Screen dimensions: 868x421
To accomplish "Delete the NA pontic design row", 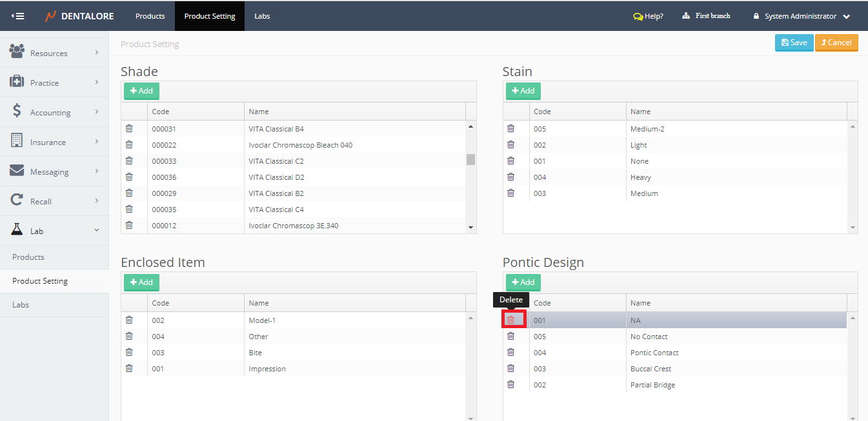I will click(510, 320).
